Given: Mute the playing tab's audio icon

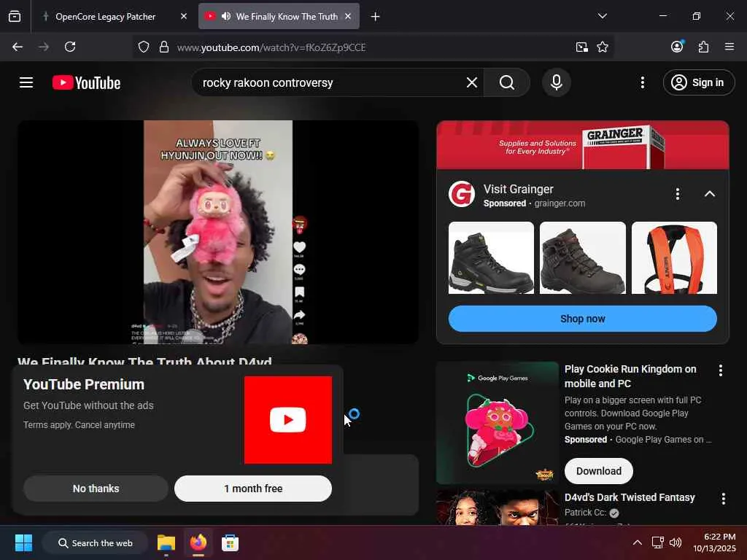Looking at the screenshot, I should [x=226, y=16].
